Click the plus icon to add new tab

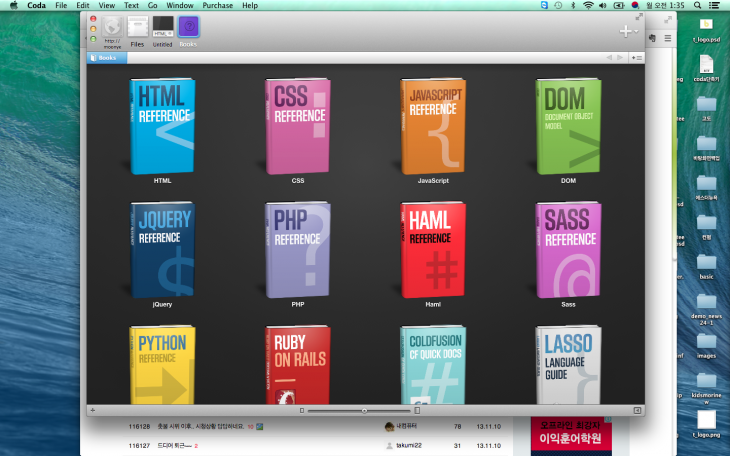625,31
